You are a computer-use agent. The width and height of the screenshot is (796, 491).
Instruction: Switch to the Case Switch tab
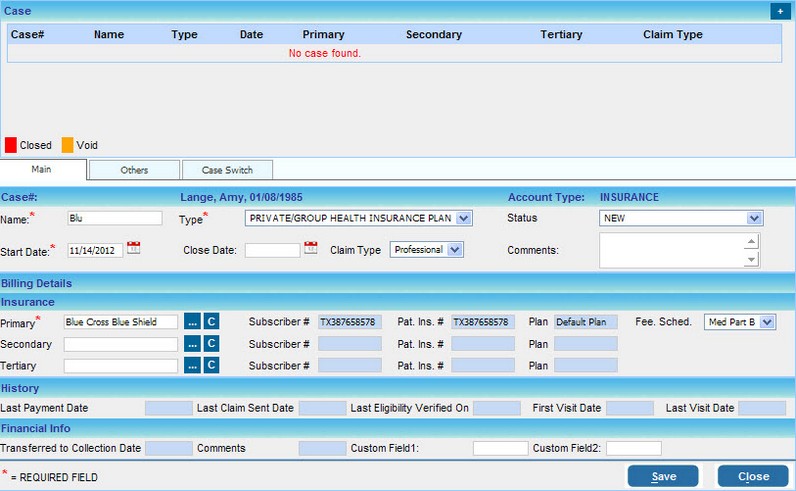click(227, 171)
